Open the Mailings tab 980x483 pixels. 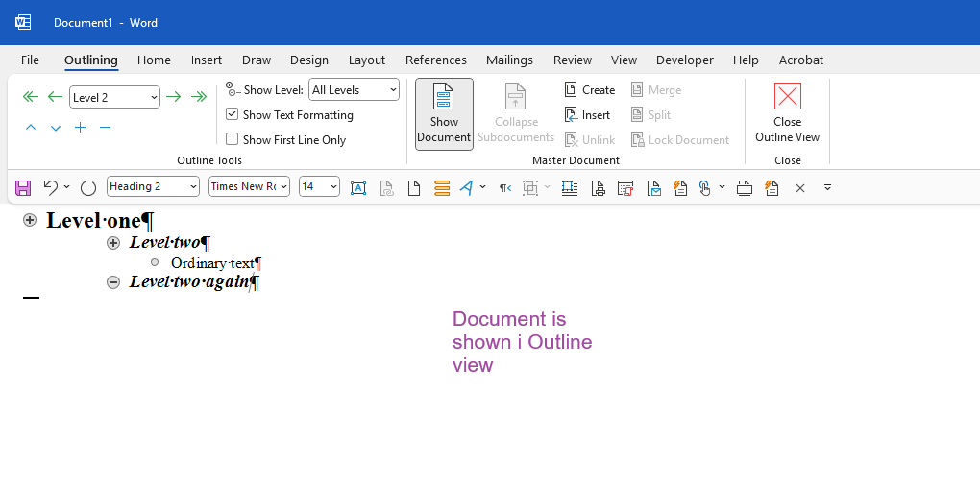[x=509, y=60]
